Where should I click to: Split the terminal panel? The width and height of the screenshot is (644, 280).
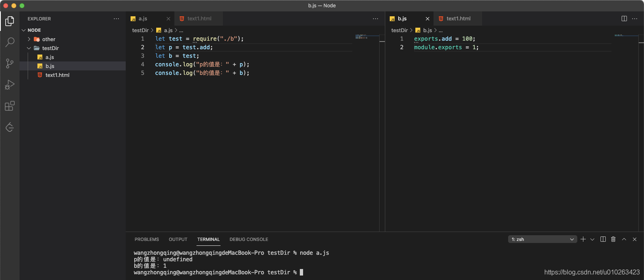pos(603,239)
